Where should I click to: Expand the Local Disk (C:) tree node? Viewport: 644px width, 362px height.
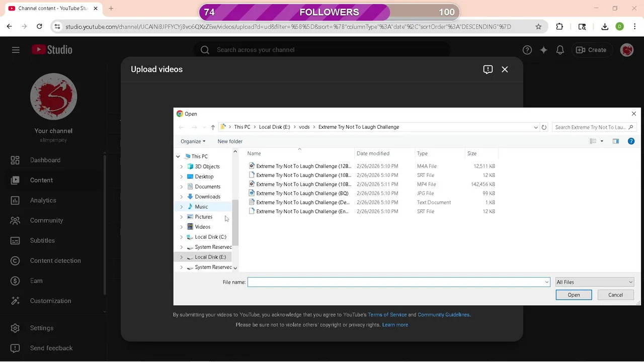182,237
